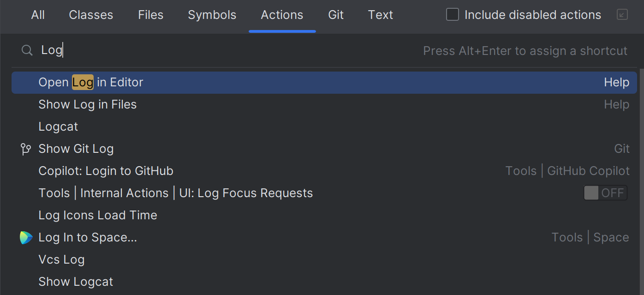The width and height of the screenshot is (644, 295).
Task: Click the magnifier icon in the search bar
Action: [x=26, y=50]
